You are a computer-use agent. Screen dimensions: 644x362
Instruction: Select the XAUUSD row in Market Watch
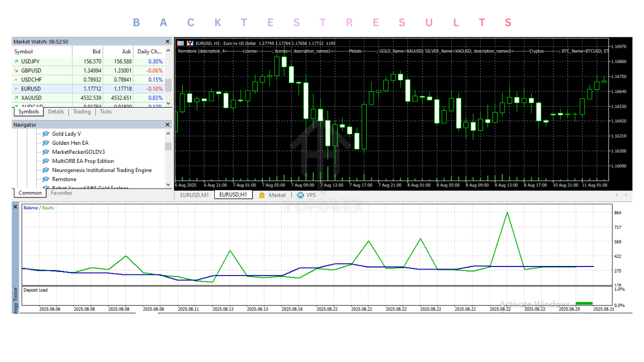(32, 98)
